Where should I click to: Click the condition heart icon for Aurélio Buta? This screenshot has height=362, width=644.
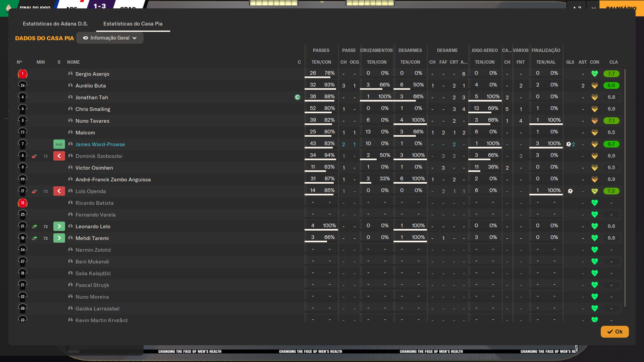[x=594, y=85]
